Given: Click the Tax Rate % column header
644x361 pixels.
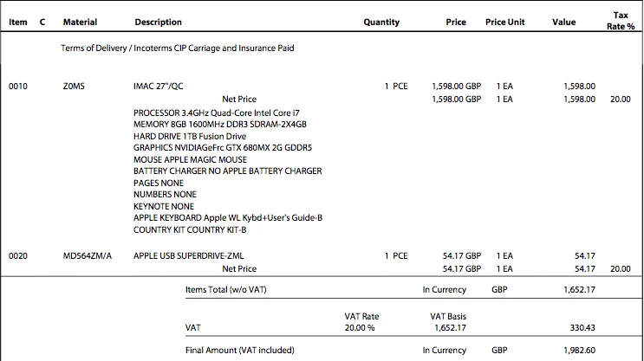Looking at the screenshot, I should [x=621, y=21].
